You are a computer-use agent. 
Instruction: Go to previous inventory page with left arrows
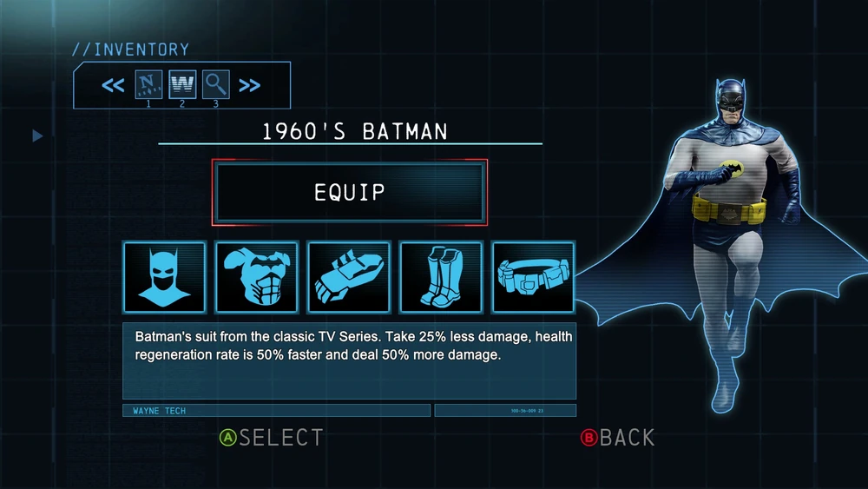(x=113, y=85)
